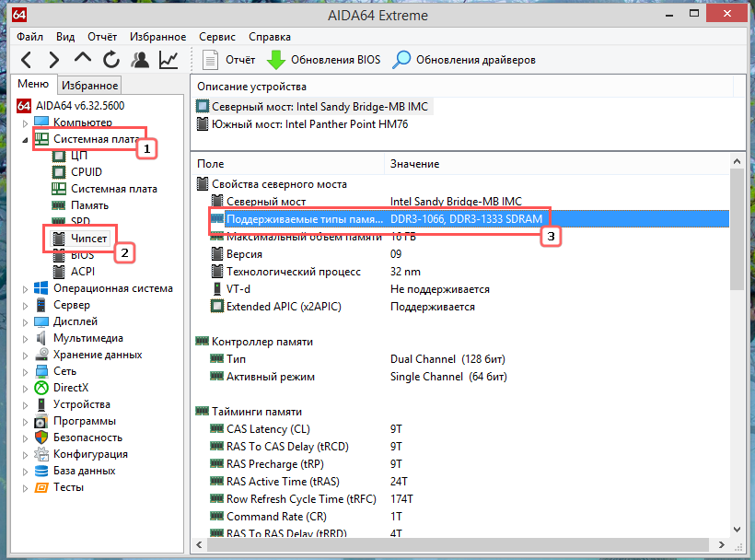Click the Хранение данных disk icon
The height and width of the screenshot is (560, 755).
[x=41, y=355]
